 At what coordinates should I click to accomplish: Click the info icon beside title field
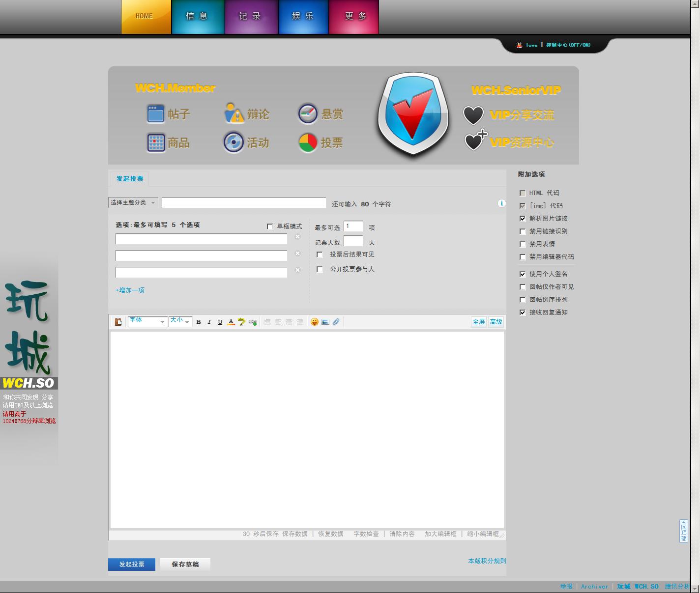[x=501, y=203]
